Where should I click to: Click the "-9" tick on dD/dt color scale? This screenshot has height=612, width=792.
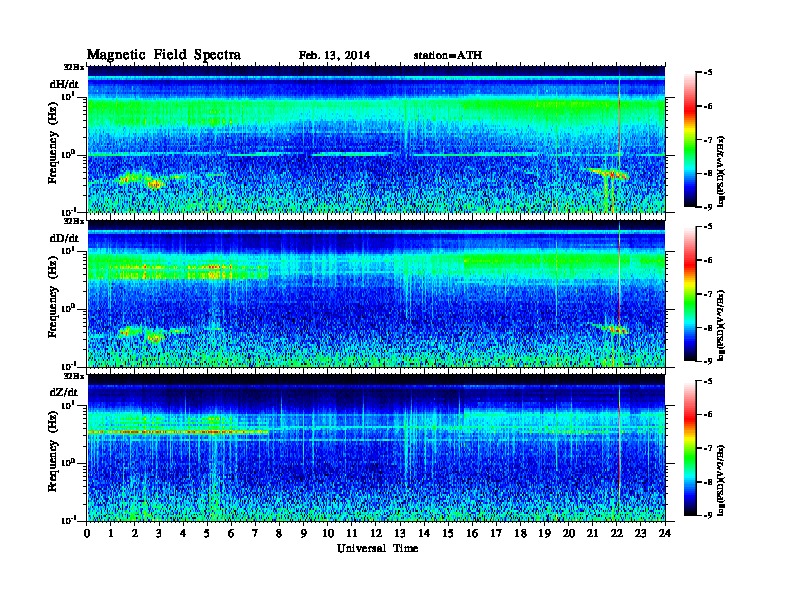708,361
